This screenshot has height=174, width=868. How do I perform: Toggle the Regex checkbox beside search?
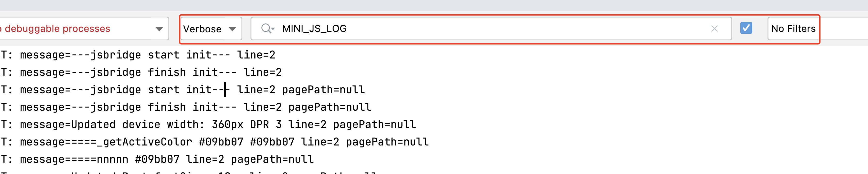(x=746, y=28)
